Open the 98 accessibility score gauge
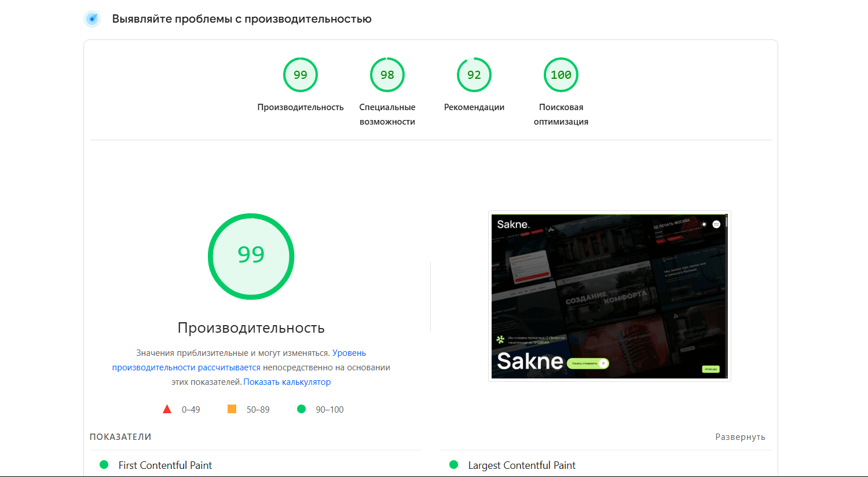Viewport: 868px width, 477px height. (387, 75)
